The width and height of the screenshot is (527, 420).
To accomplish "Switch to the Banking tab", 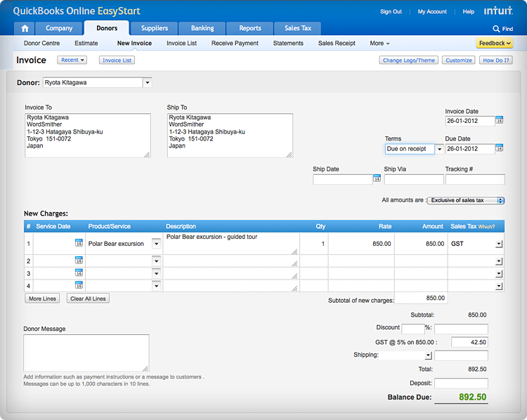I will pyautogui.click(x=202, y=28).
